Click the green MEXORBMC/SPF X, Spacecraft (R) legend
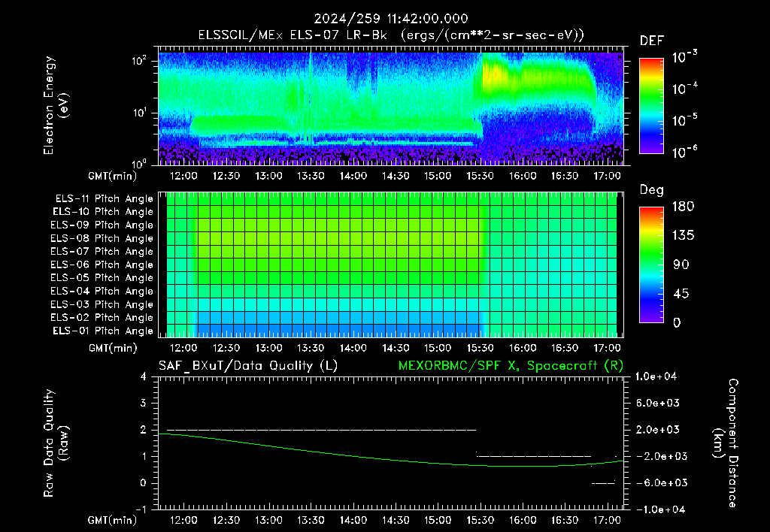The height and width of the screenshot is (532, 770). 511,366
